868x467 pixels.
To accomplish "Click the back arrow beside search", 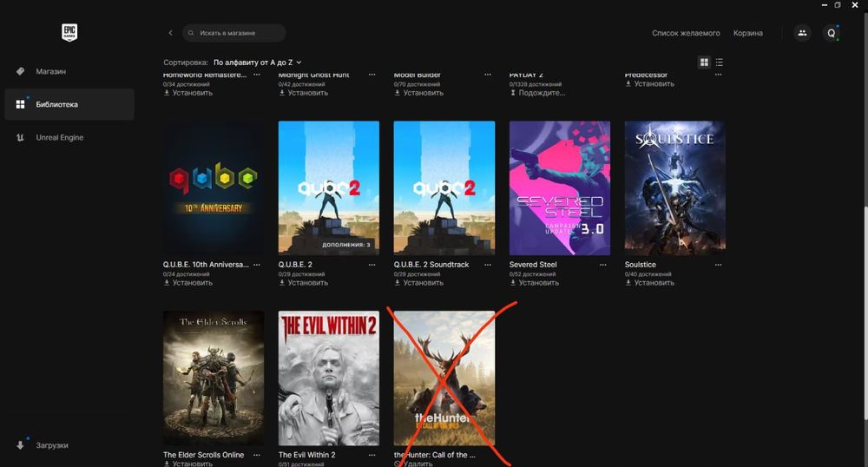I will pyautogui.click(x=170, y=33).
